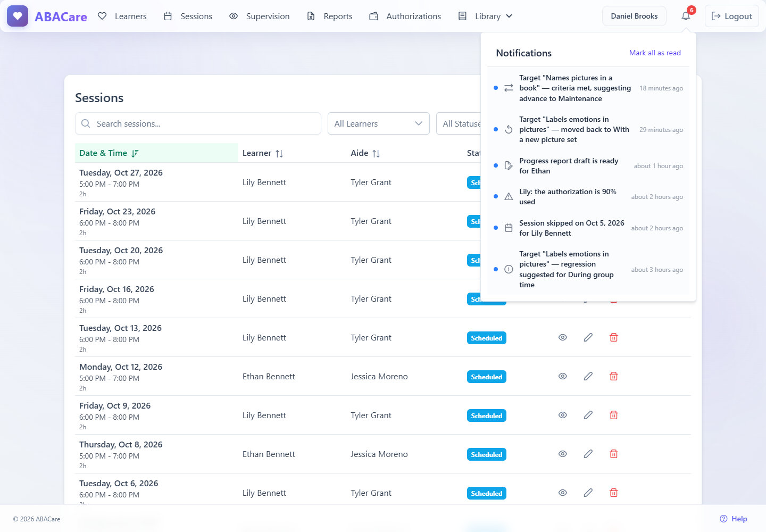
Task: Edit the Tuesday, Oct 13 session
Action: [x=588, y=337]
